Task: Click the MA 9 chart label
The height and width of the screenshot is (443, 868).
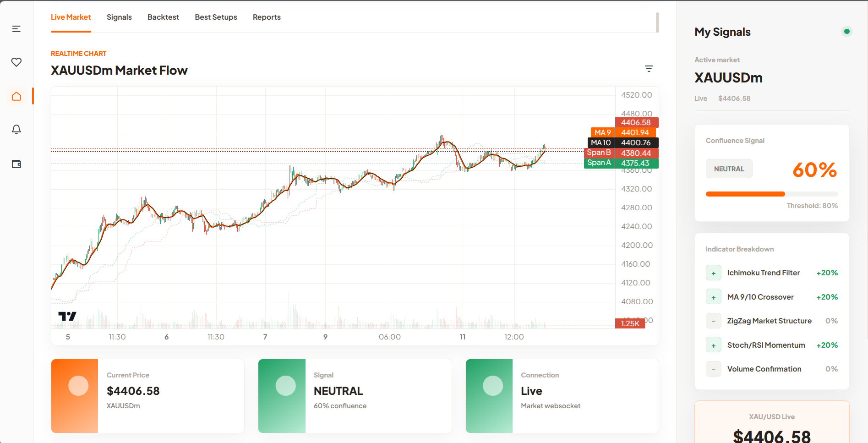Action: coord(602,132)
